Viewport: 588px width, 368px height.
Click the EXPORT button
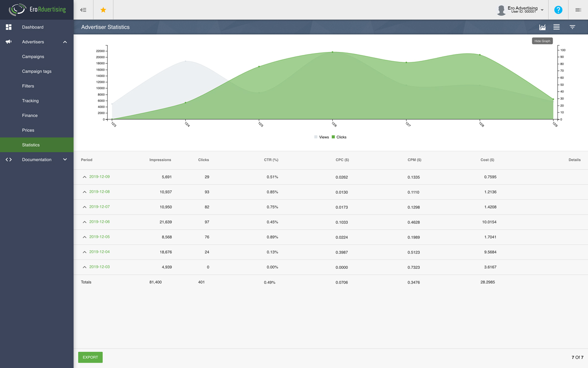point(90,357)
